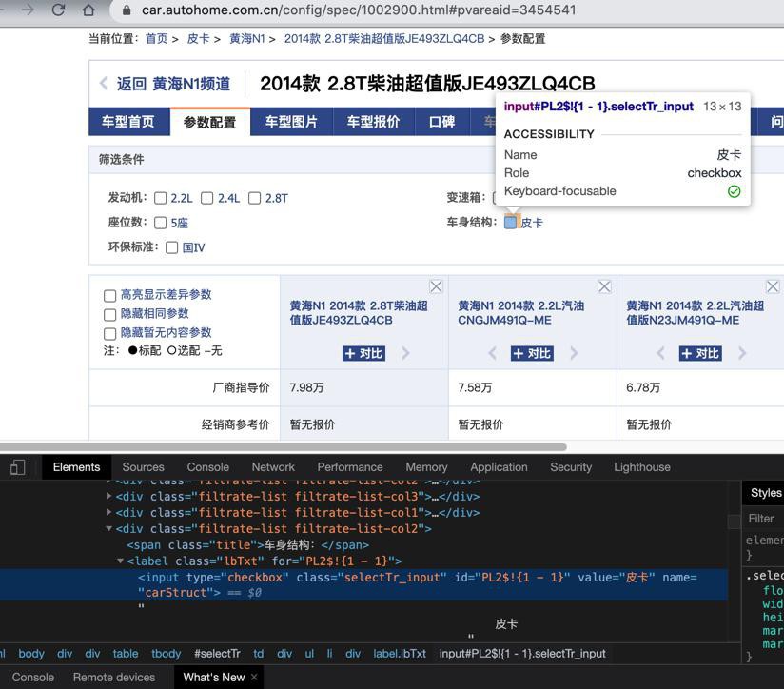Click 返回 黄海N1频道 link
Screen dimensions: 784x689
click(173, 84)
